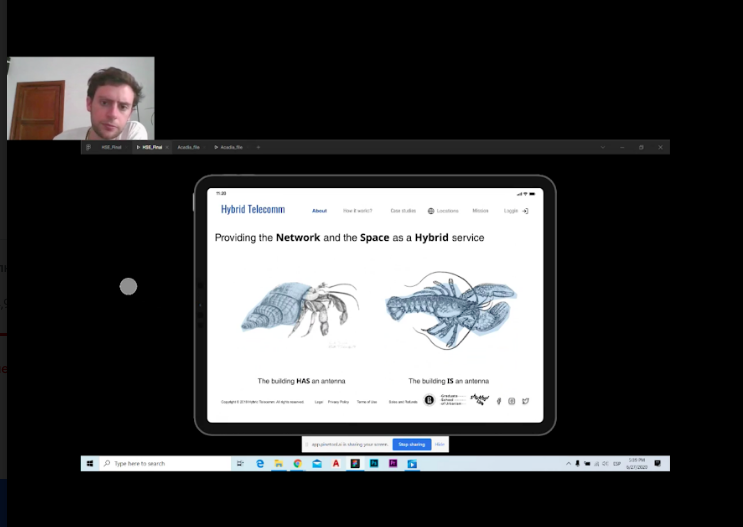This screenshot has width=743, height=527.
Task: Open Task View on the taskbar
Action: pos(240,463)
